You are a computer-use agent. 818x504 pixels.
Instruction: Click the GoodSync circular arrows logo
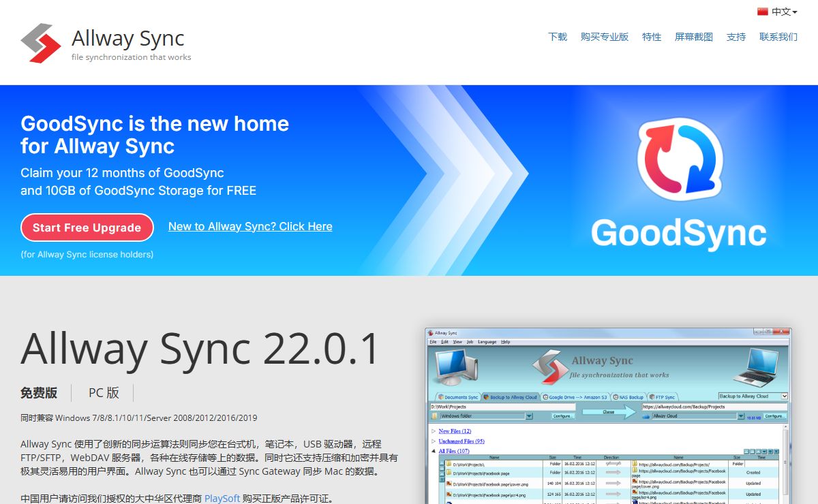pos(680,159)
